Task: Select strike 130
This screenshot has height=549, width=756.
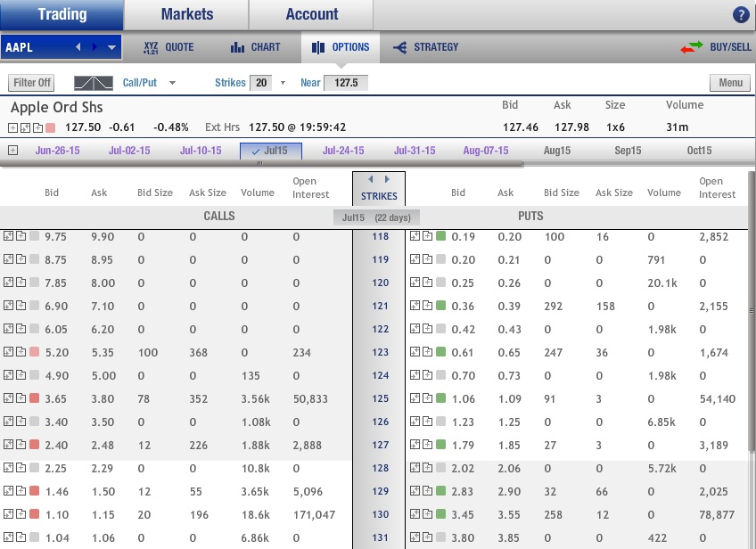Action: [x=380, y=514]
